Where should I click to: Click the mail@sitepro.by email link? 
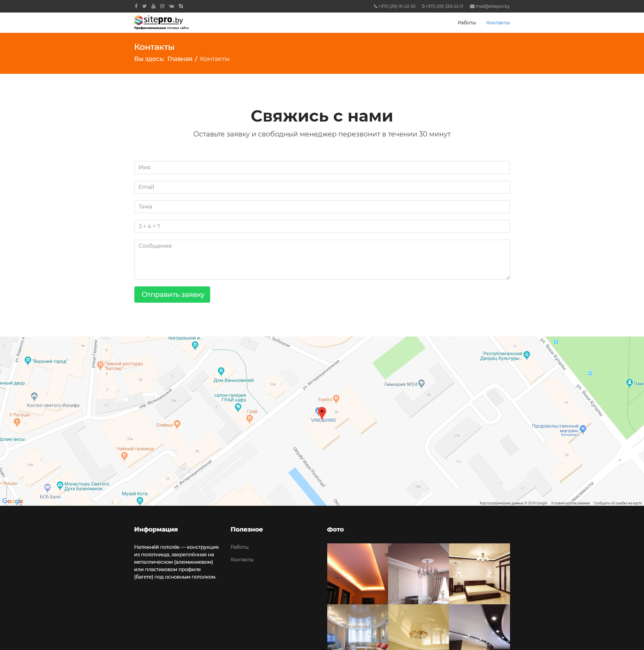[x=492, y=6]
